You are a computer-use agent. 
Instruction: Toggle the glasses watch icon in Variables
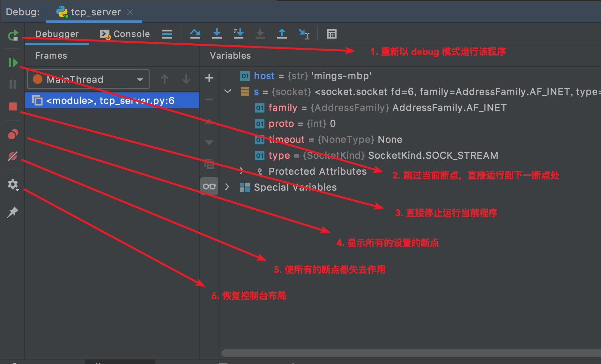point(209,186)
